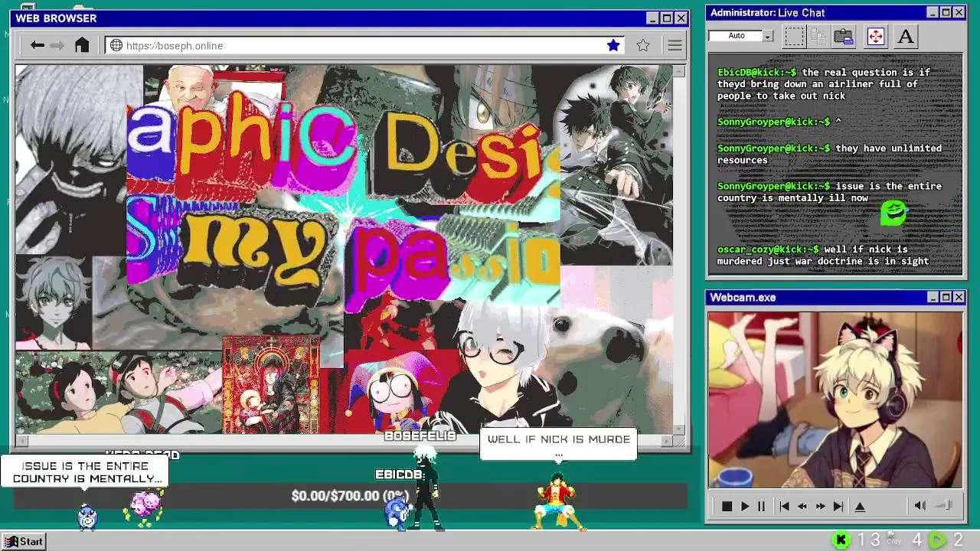Screen dimensions: 980x551
Task: Mute audio with the speaker icon
Action: point(920,505)
